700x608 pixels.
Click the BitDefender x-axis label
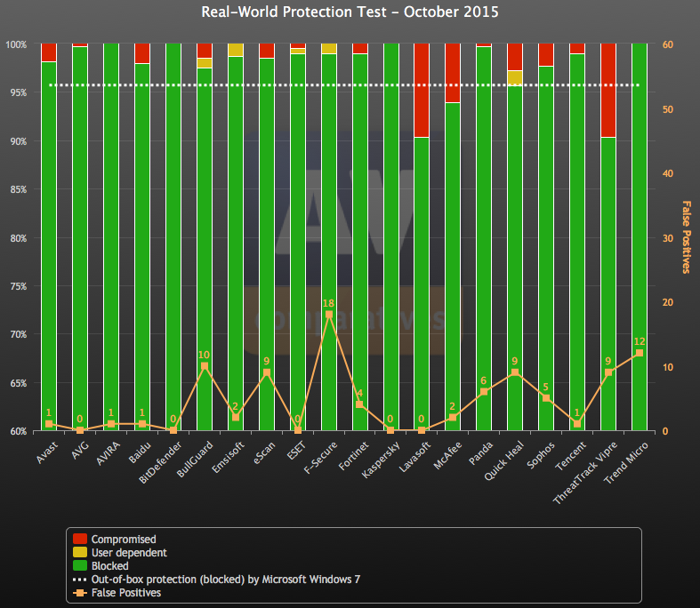pos(162,461)
